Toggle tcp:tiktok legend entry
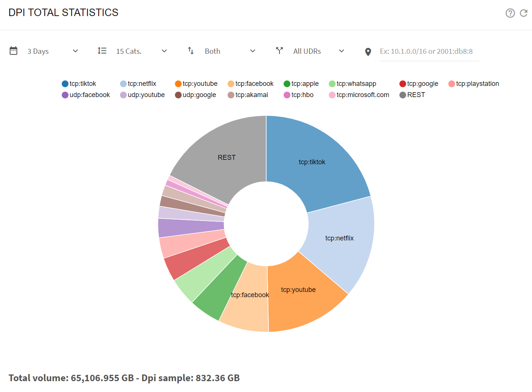 (79, 84)
